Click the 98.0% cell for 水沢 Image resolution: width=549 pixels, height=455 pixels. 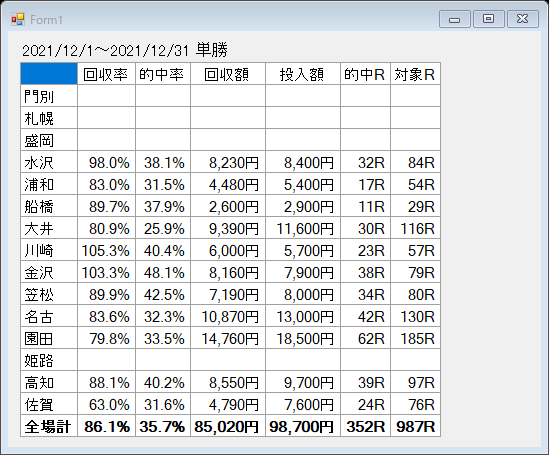coord(106,162)
